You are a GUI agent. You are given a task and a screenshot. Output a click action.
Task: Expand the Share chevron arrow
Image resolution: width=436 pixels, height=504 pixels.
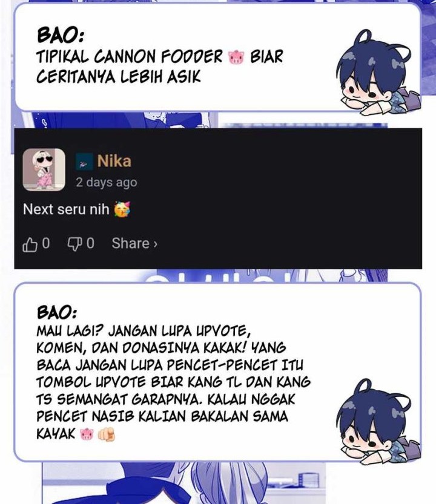click(x=156, y=244)
